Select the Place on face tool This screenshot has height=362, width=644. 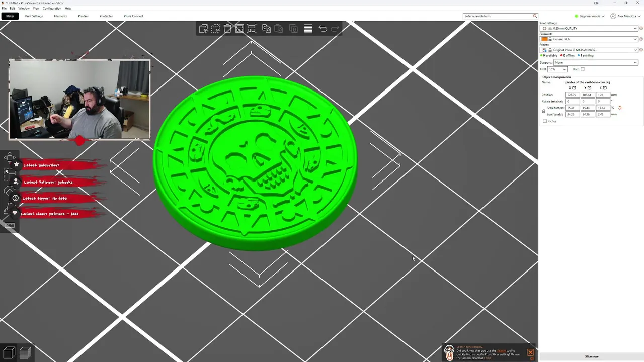click(x=9, y=208)
